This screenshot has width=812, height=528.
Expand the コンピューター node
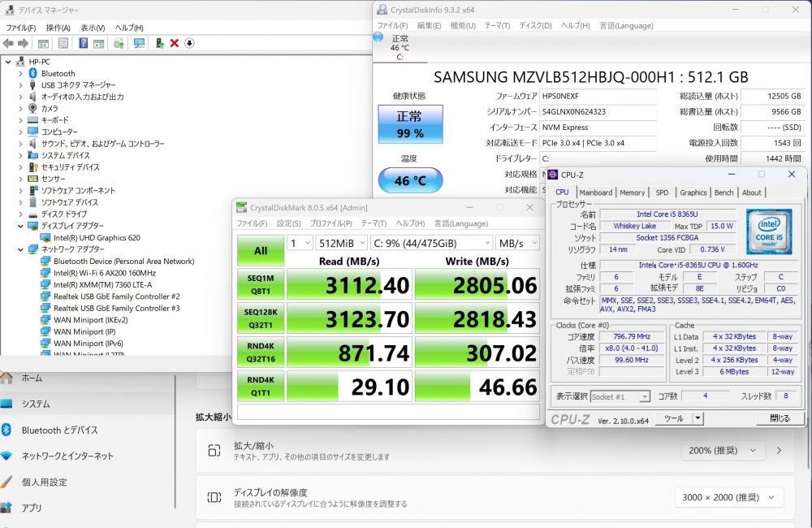tap(21, 132)
